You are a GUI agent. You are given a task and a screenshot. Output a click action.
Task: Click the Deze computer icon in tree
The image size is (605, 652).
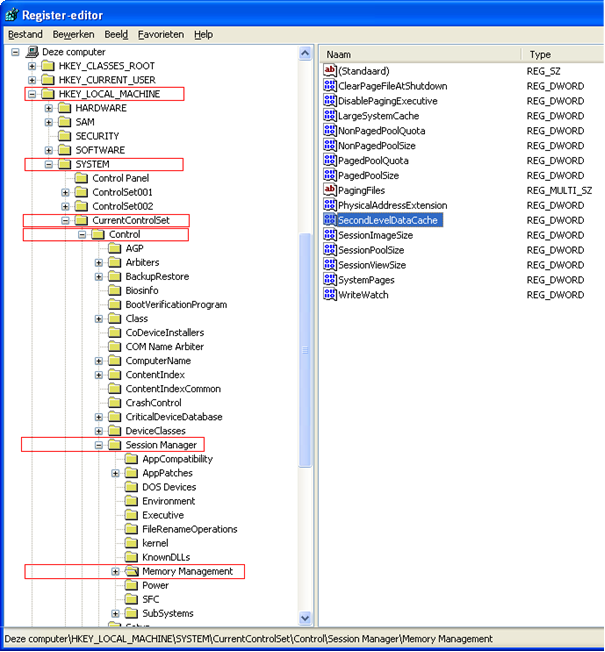(32, 51)
